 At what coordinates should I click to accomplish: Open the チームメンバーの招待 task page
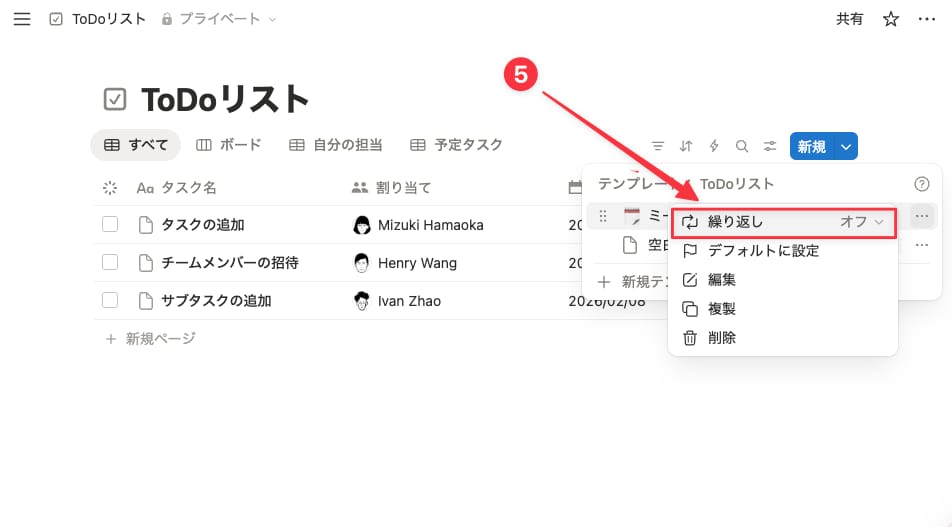(x=230, y=263)
